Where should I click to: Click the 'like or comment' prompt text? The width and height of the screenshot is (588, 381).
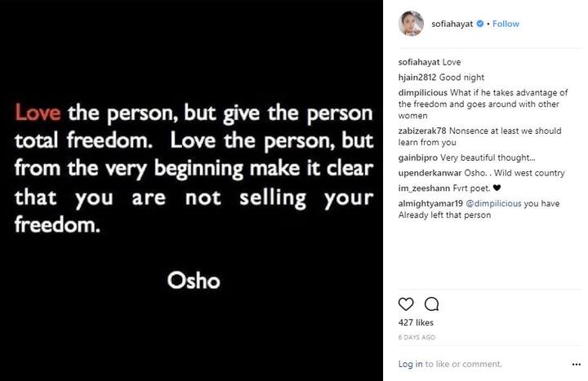point(464,364)
